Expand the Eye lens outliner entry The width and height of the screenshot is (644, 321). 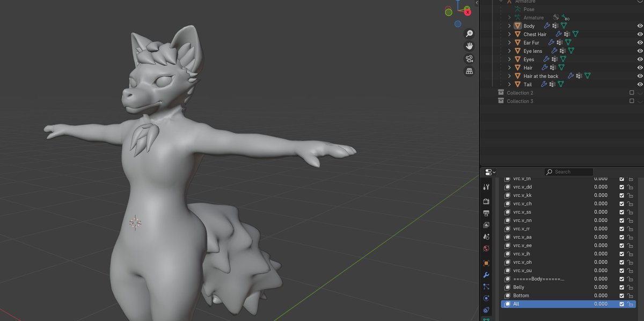[x=509, y=51]
